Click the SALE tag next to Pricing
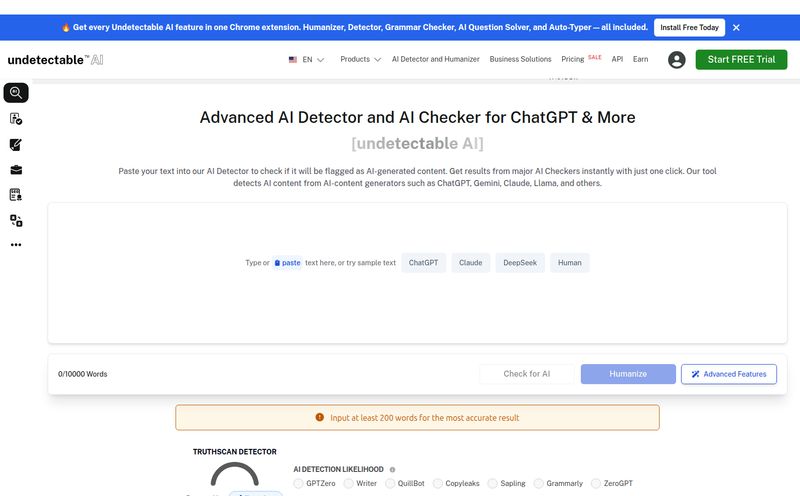 point(595,57)
